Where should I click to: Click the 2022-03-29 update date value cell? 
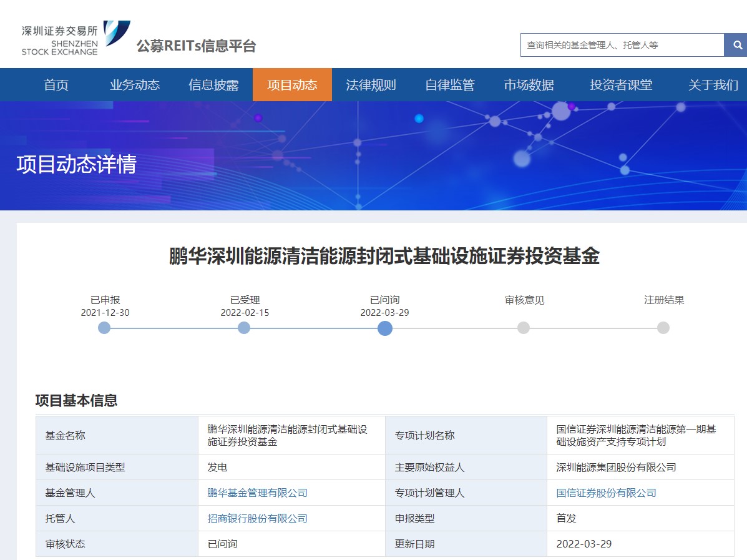(641, 544)
